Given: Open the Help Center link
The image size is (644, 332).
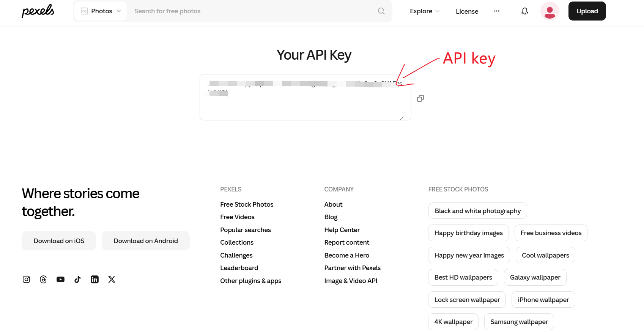Looking at the screenshot, I should [x=342, y=230].
